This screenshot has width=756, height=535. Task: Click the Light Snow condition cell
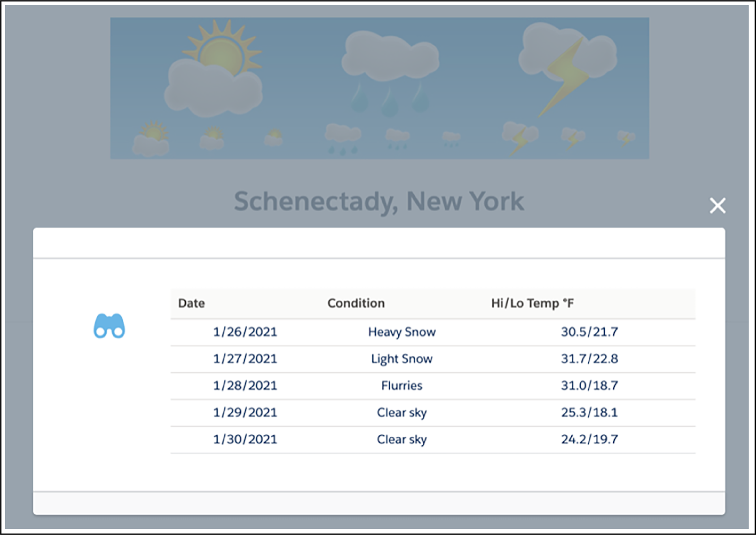(402, 359)
